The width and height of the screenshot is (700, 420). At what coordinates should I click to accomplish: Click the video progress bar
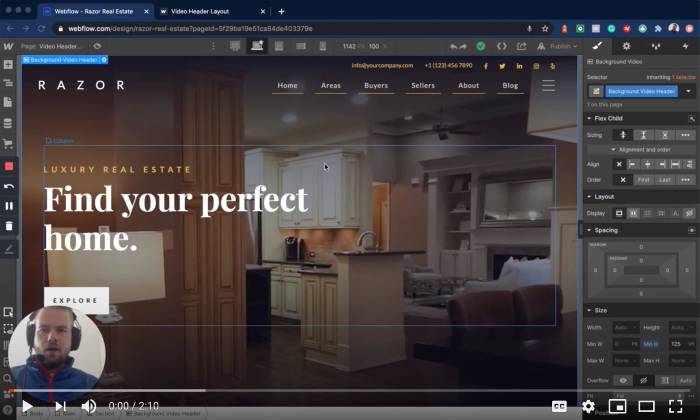pos(350,391)
